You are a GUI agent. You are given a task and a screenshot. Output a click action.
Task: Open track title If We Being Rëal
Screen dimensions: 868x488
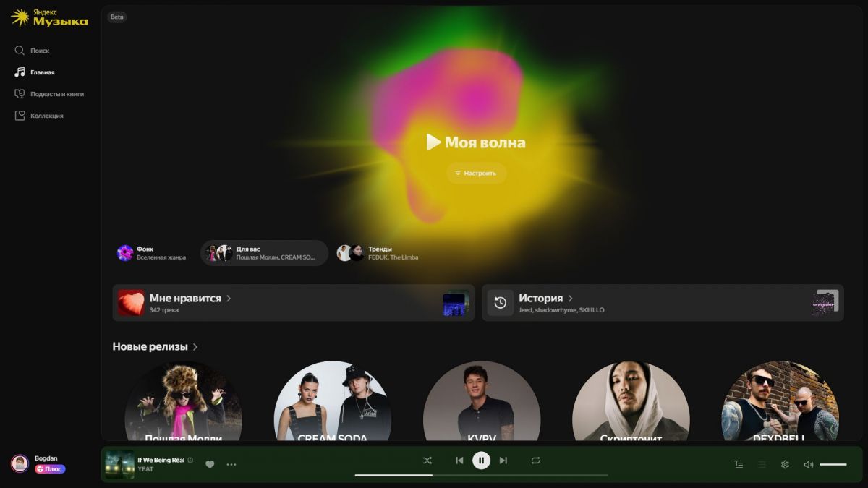click(x=161, y=460)
